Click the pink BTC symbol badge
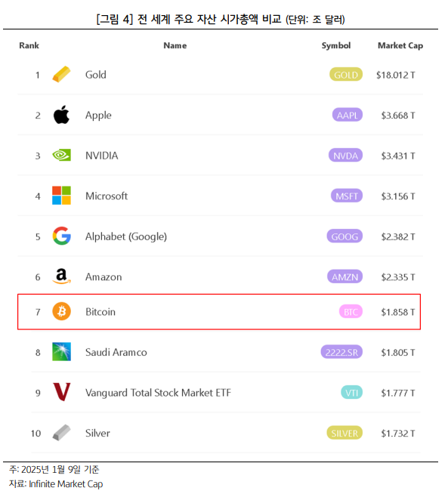 pos(351,311)
